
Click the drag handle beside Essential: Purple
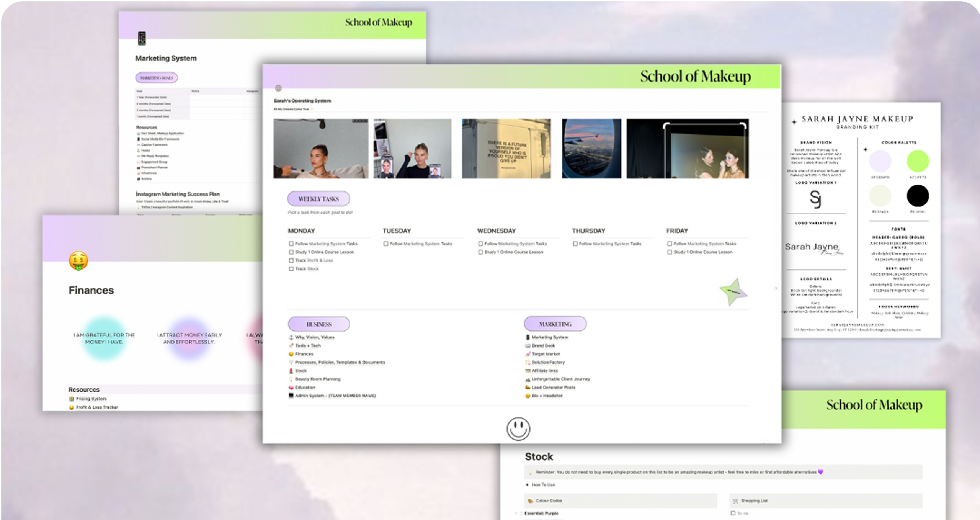(x=521, y=513)
